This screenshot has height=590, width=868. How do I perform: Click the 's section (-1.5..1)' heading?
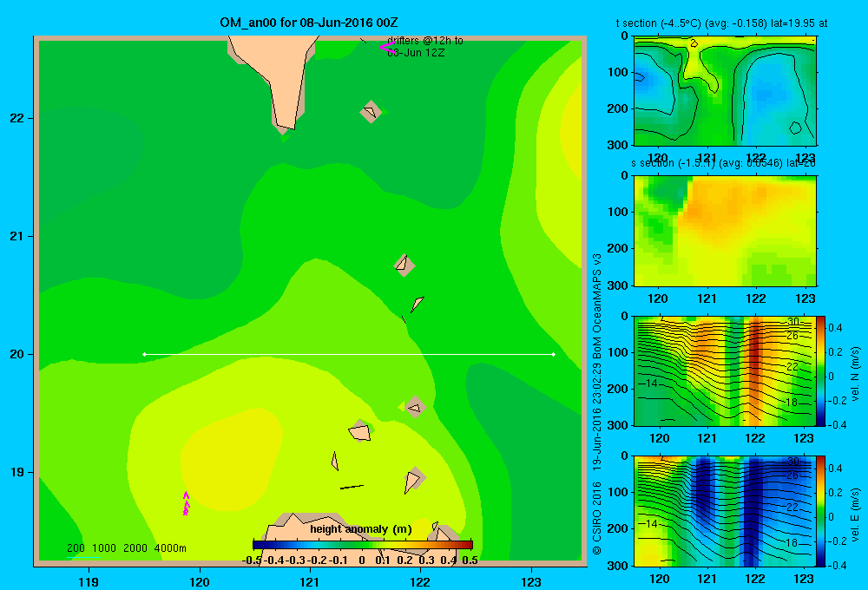674,163
